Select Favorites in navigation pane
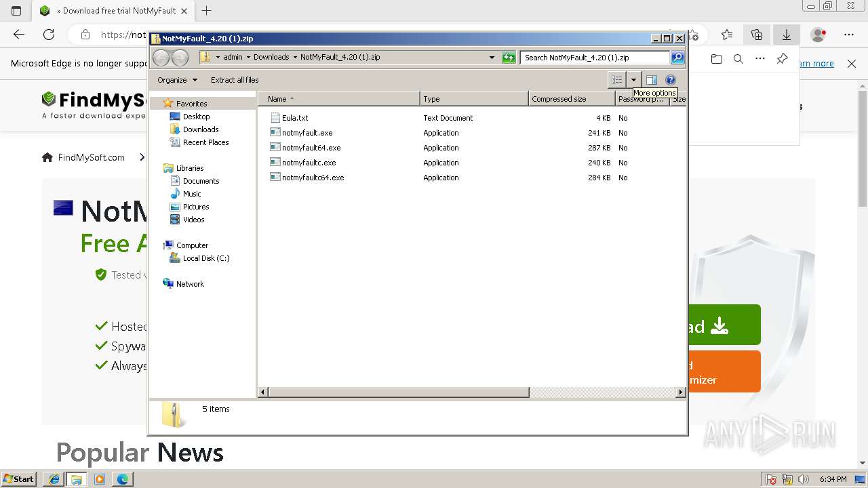This screenshot has height=488, width=868. [x=191, y=104]
